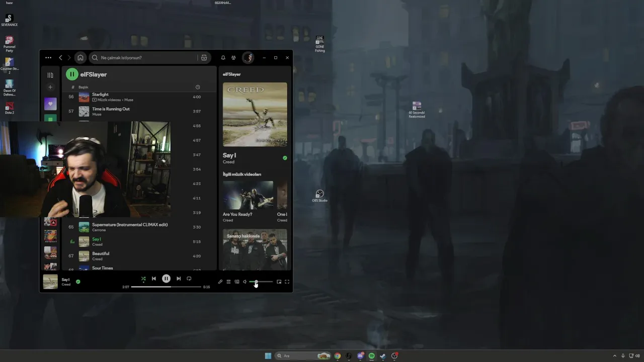Image resolution: width=644 pixels, height=362 pixels.
Task: Open the play queue icon
Action: click(228, 282)
